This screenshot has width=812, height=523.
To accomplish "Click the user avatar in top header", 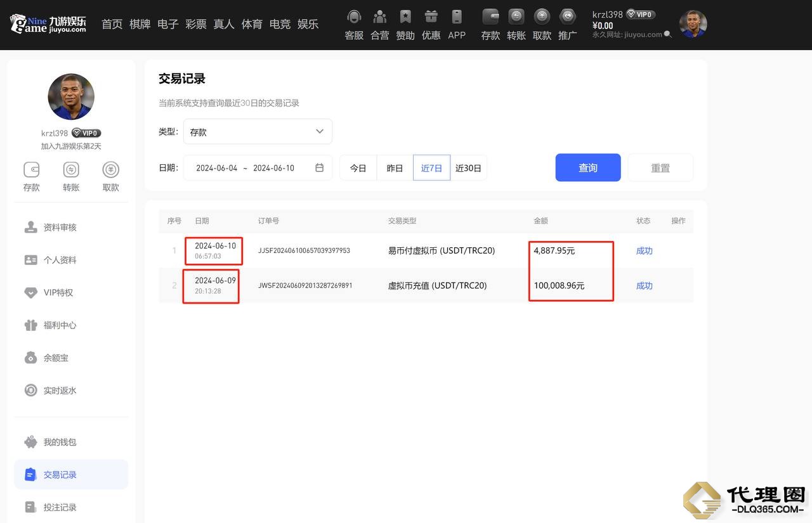I will pos(693,24).
